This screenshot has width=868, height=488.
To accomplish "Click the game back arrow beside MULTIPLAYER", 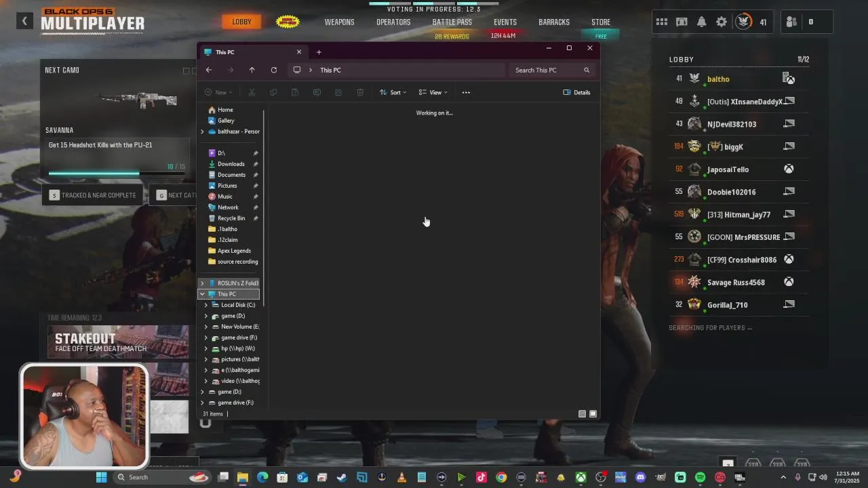I will 24,21.
